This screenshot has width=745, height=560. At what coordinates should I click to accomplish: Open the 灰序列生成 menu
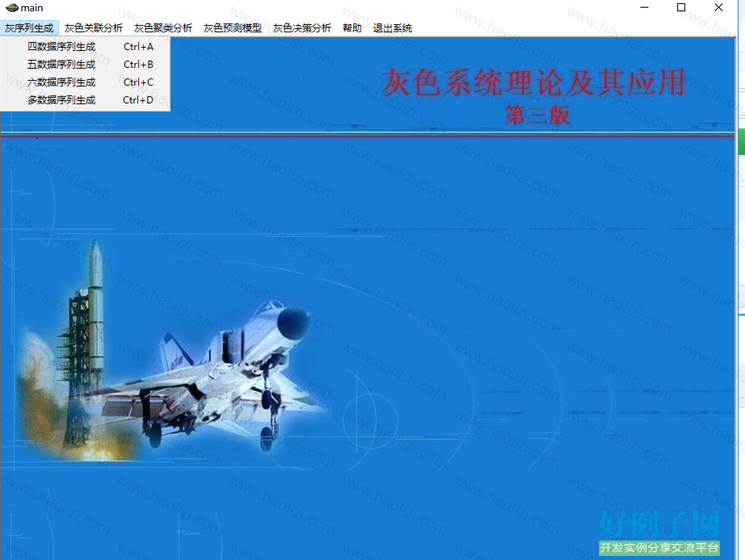[29, 28]
